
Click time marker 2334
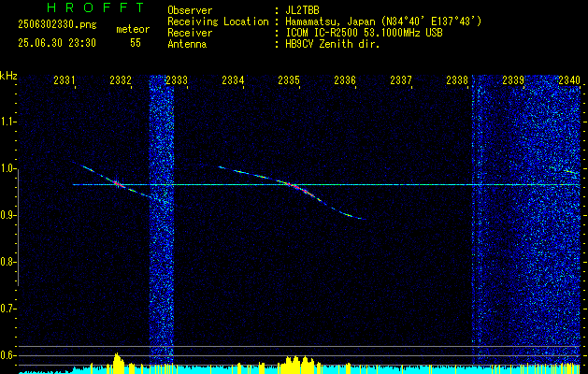pyautogui.click(x=233, y=79)
